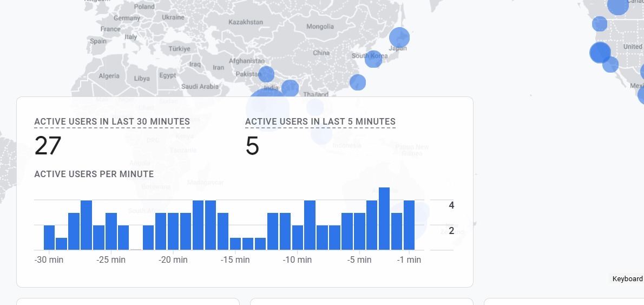
Task: Open Active Users in Last 5 Minutes tooltip
Action: coord(320,122)
